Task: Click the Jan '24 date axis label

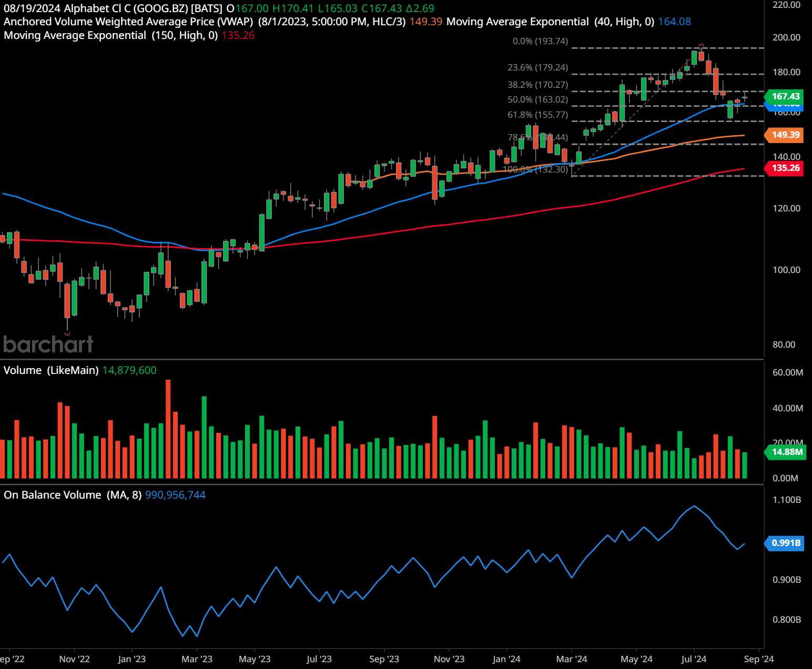Action: 506,659
